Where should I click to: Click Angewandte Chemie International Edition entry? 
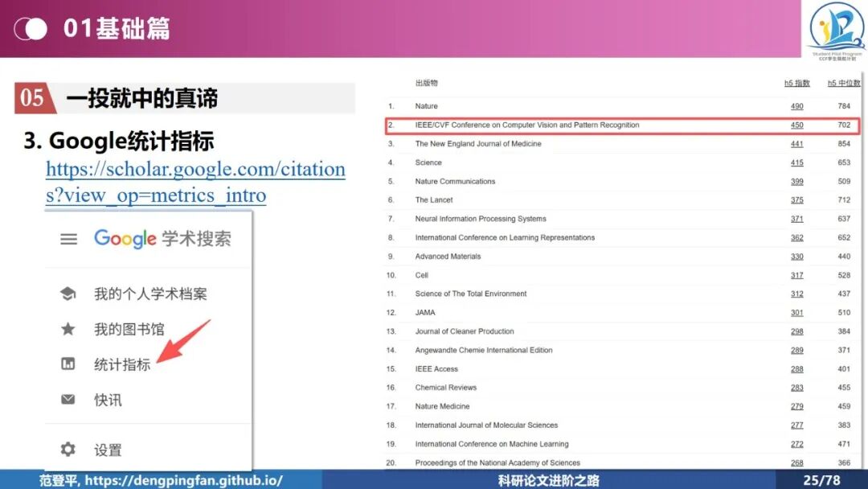point(484,350)
